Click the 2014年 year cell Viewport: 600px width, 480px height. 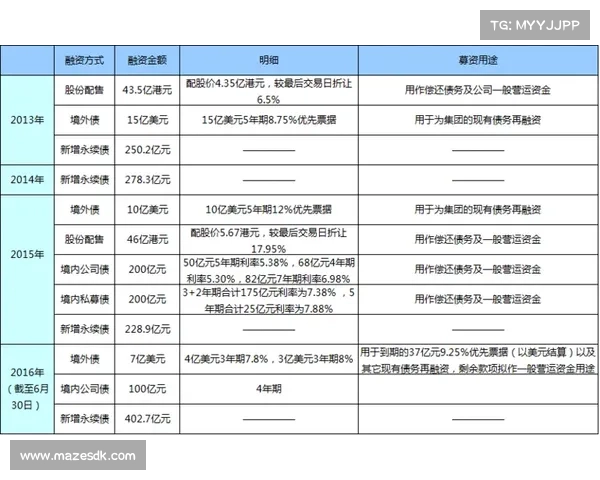tap(27, 180)
